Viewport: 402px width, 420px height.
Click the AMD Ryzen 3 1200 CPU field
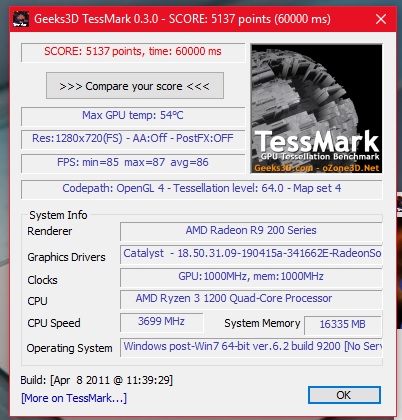(x=251, y=299)
